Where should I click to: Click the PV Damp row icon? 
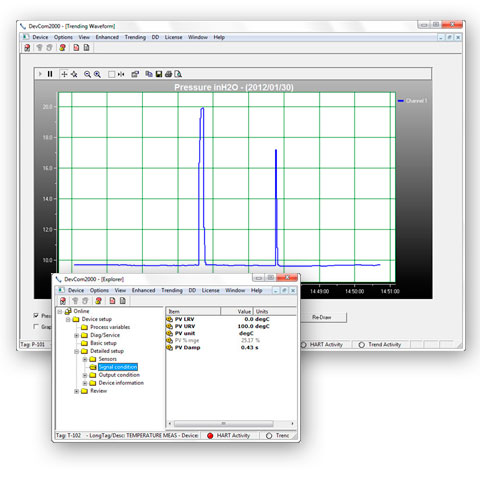[169, 347]
